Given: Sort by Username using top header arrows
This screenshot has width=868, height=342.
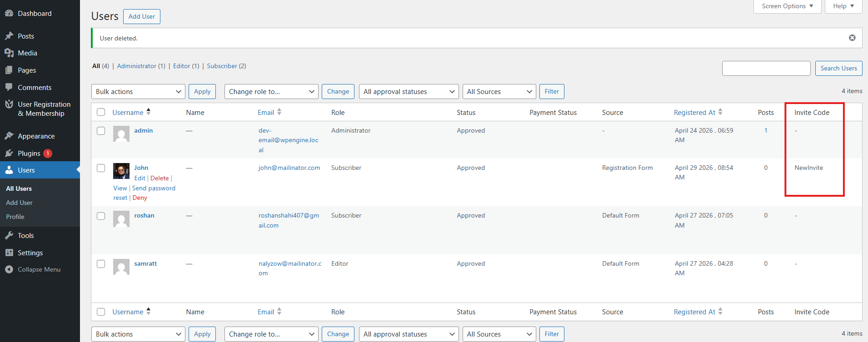Looking at the screenshot, I should pyautogui.click(x=149, y=112).
